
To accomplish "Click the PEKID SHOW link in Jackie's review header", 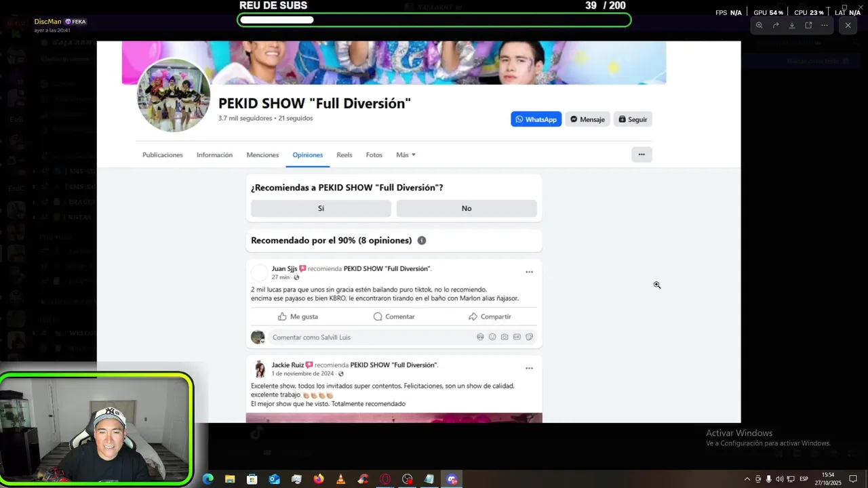I will point(393,365).
